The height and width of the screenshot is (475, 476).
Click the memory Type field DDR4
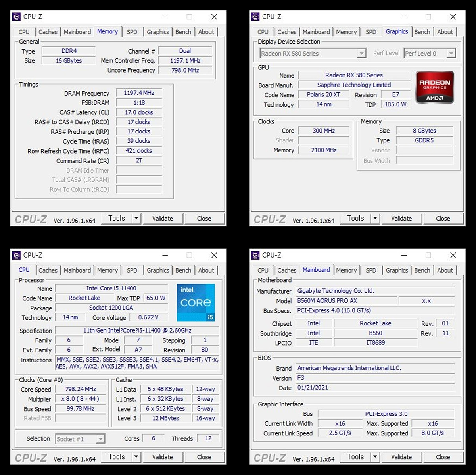(69, 51)
